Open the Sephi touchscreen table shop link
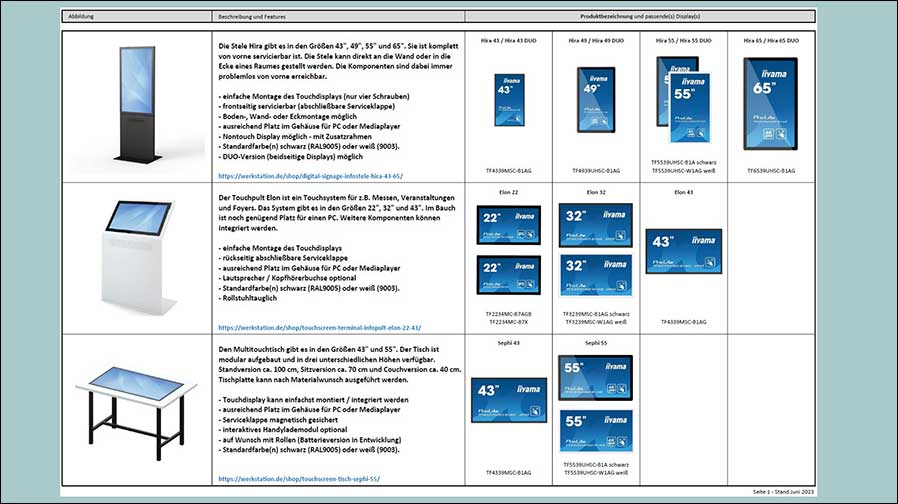The image size is (898, 504). click(299, 479)
